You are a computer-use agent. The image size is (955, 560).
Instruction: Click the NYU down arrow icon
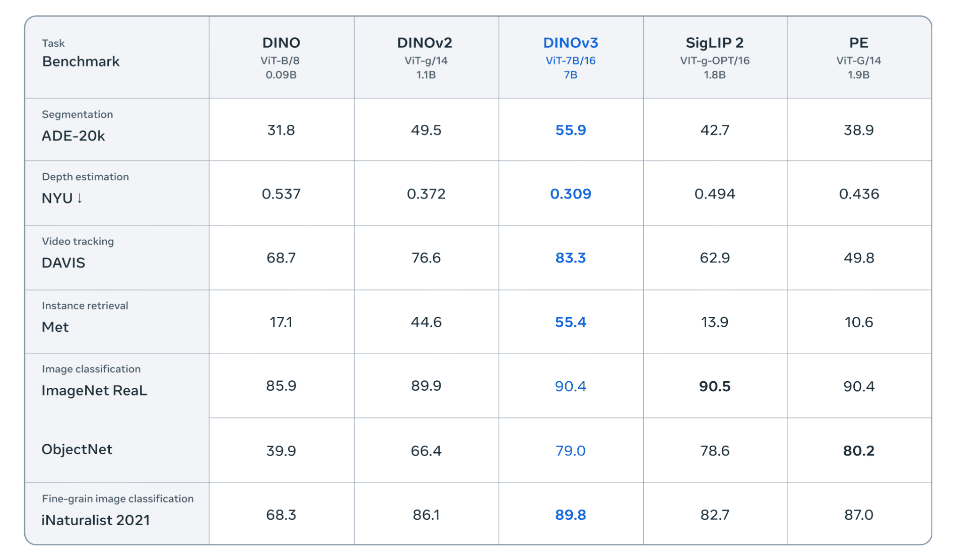(80, 198)
